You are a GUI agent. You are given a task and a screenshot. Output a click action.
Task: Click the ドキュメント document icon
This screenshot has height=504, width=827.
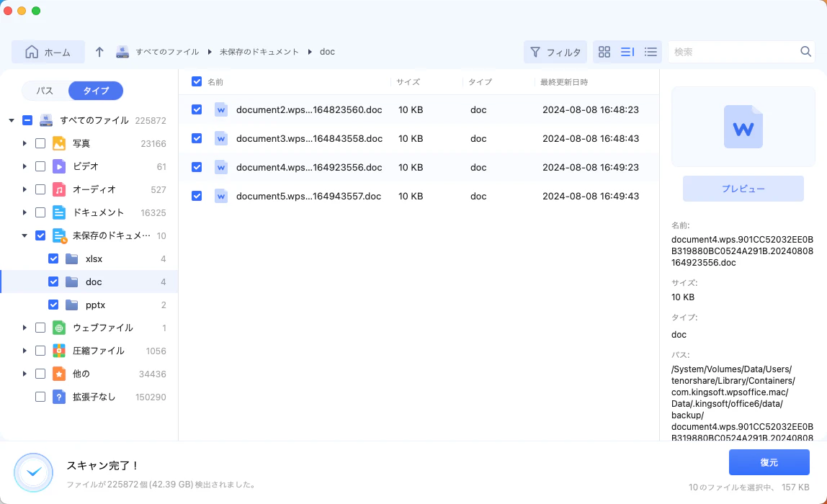click(x=59, y=212)
